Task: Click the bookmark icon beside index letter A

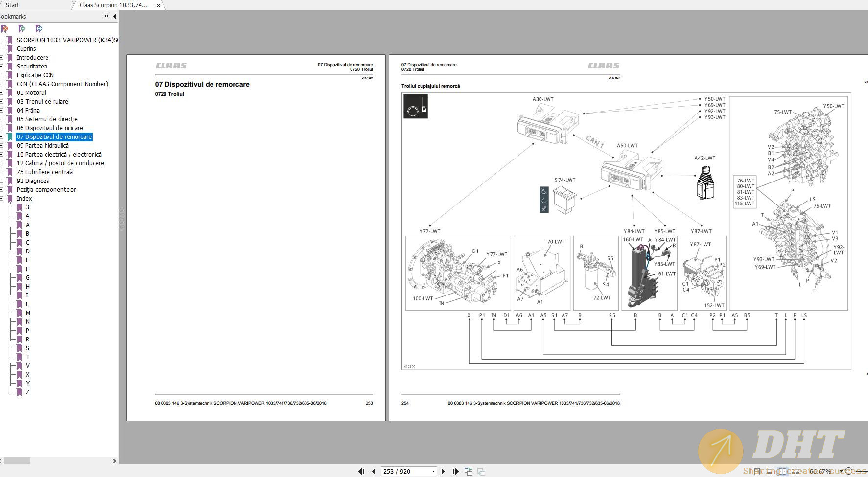Action: [19, 225]
